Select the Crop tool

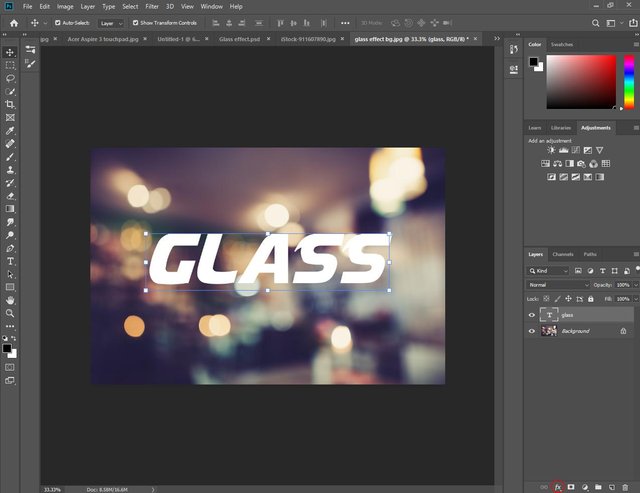(10, 104)
